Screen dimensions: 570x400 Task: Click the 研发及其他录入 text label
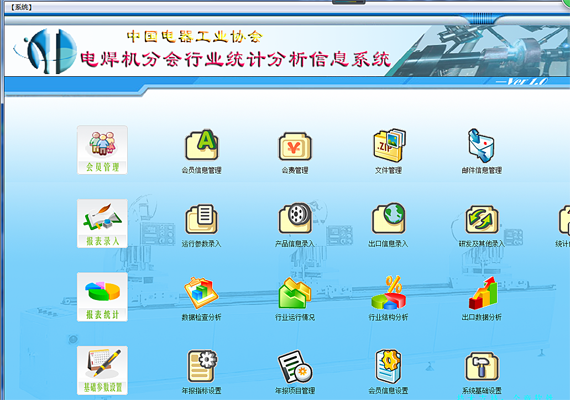coord(482,244)
